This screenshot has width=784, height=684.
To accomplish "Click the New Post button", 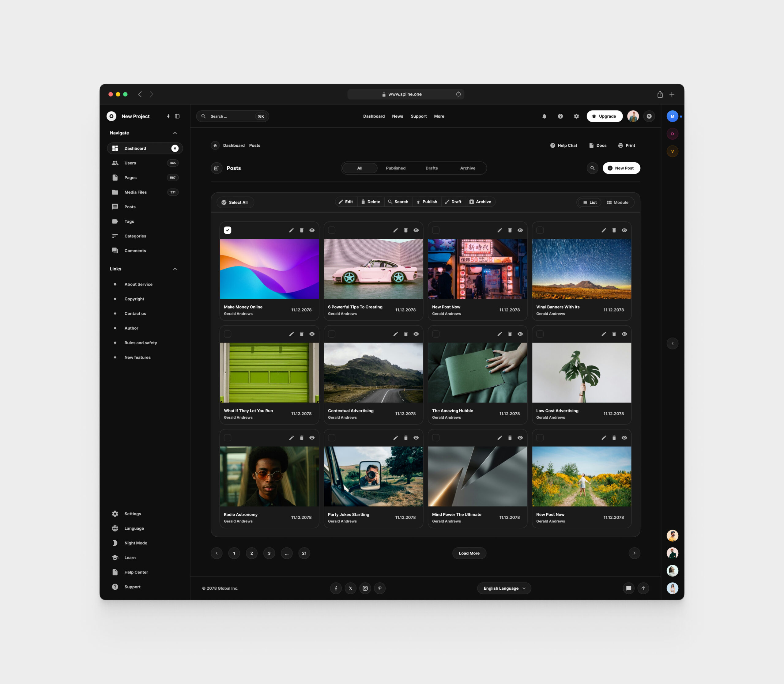I will click(621, 168).
